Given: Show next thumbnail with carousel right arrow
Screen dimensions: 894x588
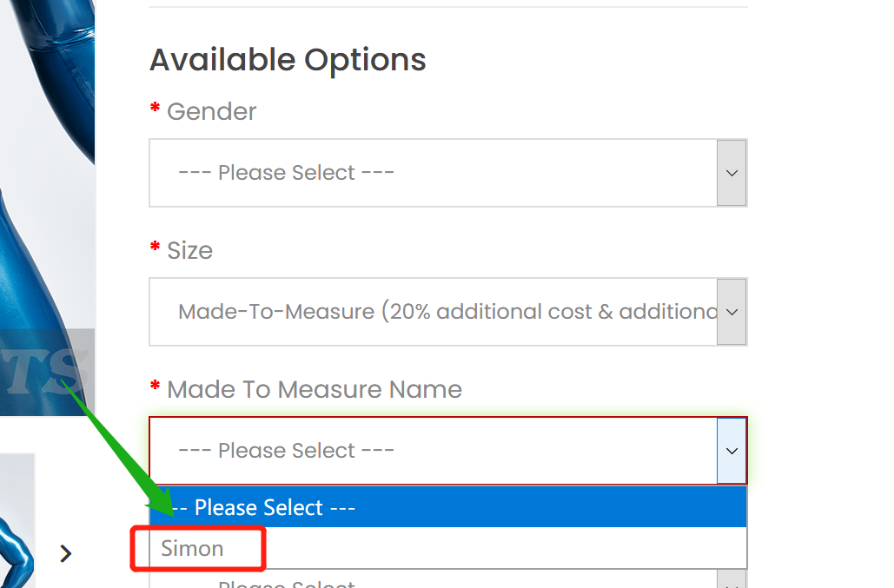Looking at the screenshot, I should [x=65, y=553].
